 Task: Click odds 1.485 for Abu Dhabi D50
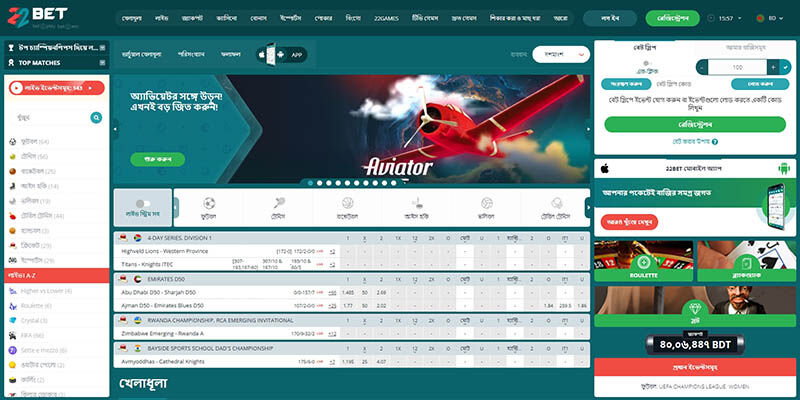(x=347, y=292)
